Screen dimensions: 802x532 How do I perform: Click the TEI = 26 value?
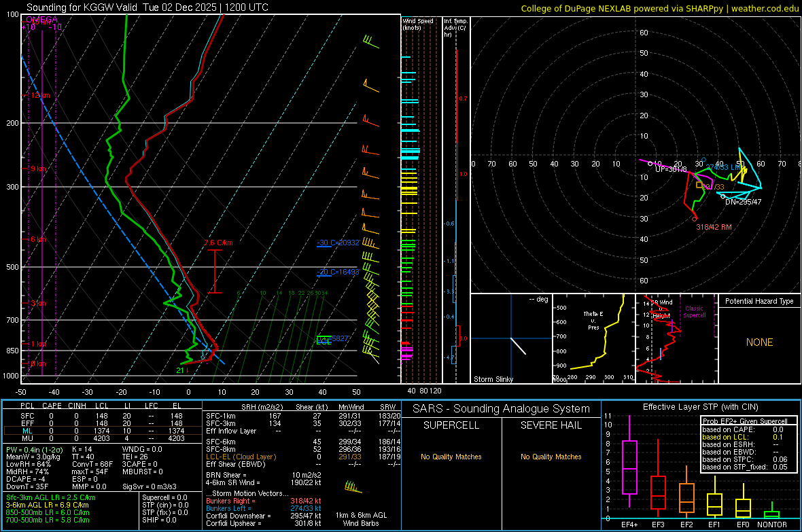click(x=135, y=457)
